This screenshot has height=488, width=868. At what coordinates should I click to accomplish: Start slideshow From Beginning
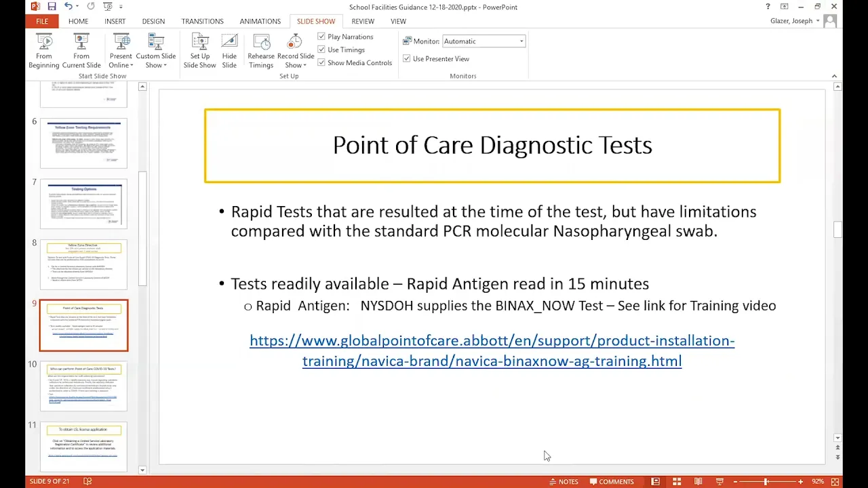44,51
